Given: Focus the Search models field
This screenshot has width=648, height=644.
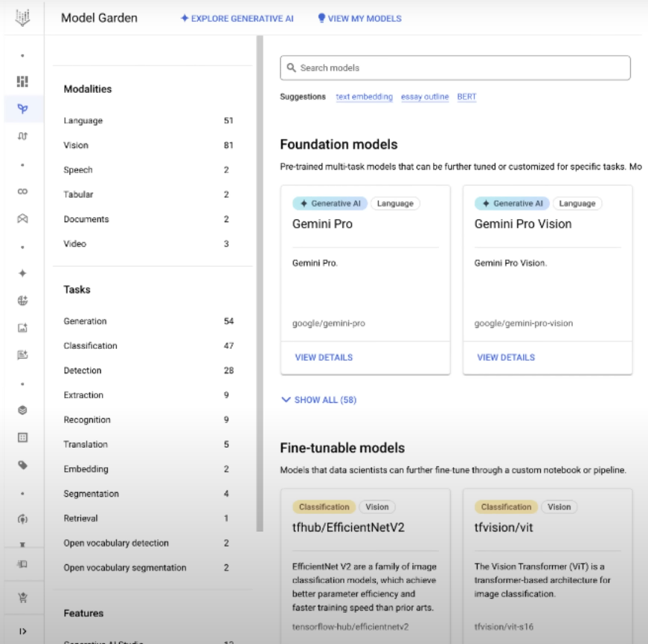Looking at the screenshot, I should [455, 68].
